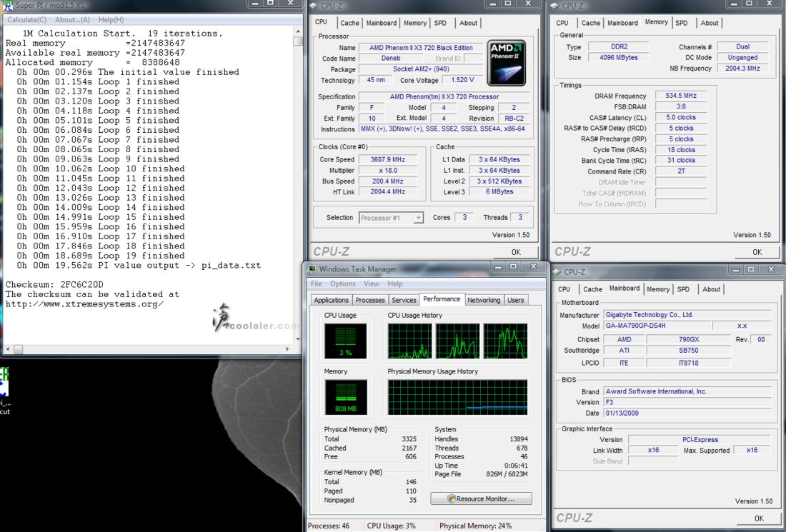
Task: Switch to About tab in CPU-Z motherboard window
Action: tap(711, 289)
